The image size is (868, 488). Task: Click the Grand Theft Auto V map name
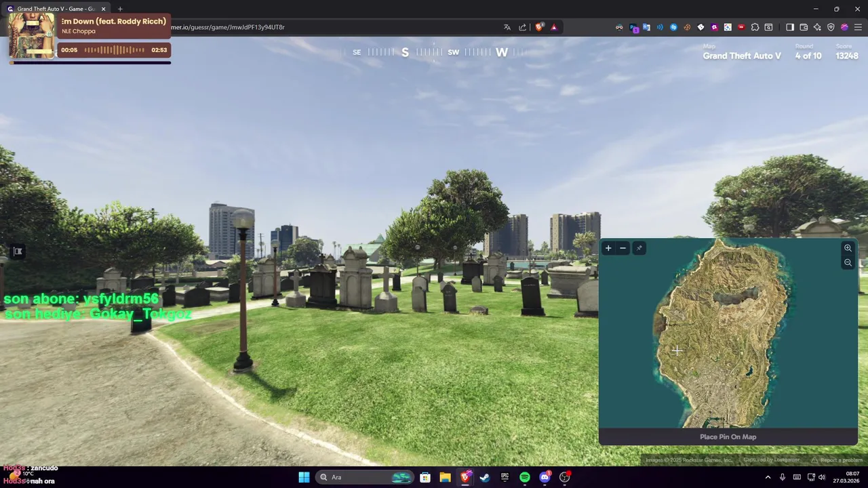pos(742,56)
